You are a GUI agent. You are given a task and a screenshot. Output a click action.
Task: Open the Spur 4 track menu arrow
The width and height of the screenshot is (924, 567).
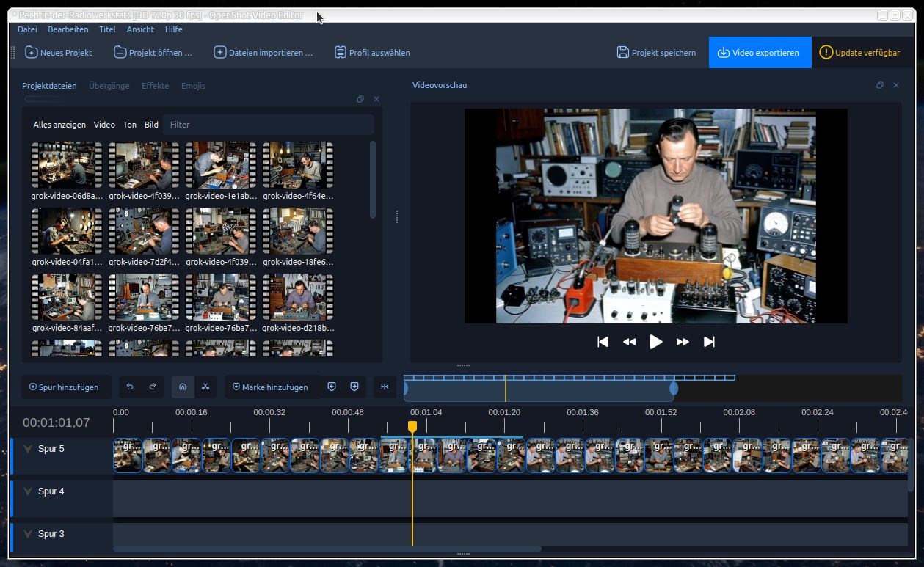coord(28,491)
